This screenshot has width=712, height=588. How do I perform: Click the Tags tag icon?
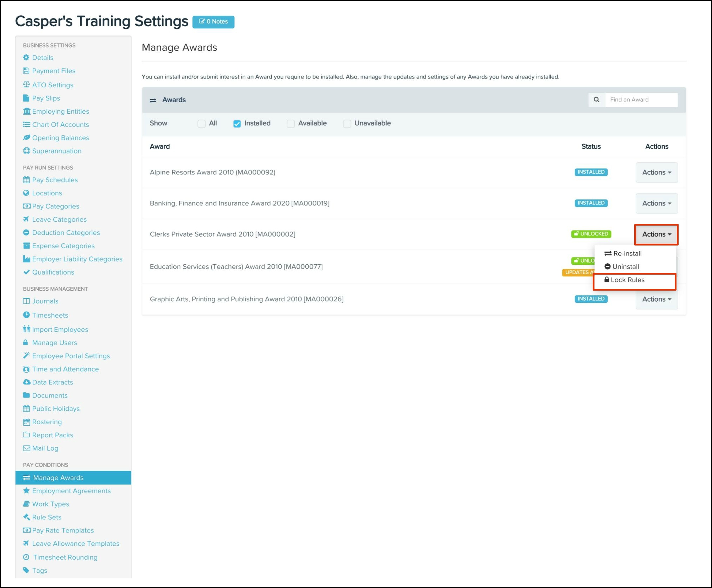coord(26,570)
